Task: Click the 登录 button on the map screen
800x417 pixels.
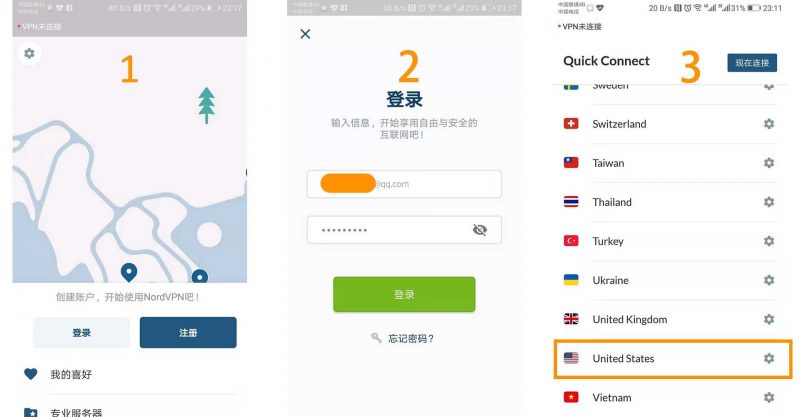Action: point(82,333)
